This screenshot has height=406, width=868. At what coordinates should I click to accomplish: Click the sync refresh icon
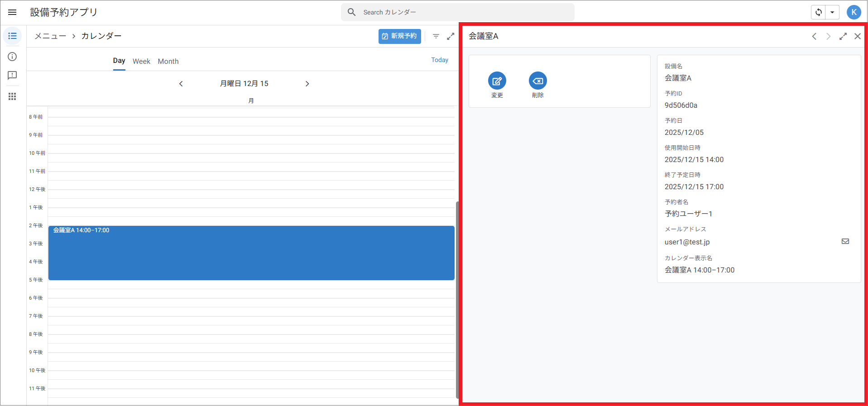pos(819,12)
